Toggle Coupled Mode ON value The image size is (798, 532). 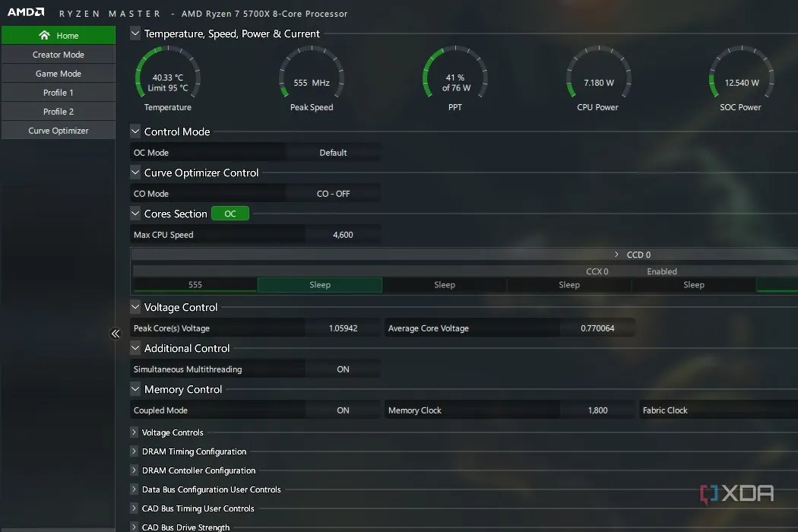pos(343,410)
